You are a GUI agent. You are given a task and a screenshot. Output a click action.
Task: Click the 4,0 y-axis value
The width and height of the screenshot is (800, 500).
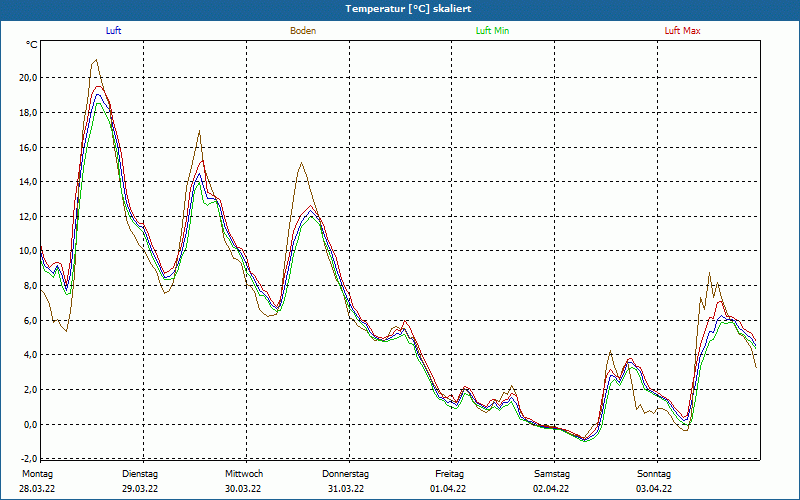[30, 355]
